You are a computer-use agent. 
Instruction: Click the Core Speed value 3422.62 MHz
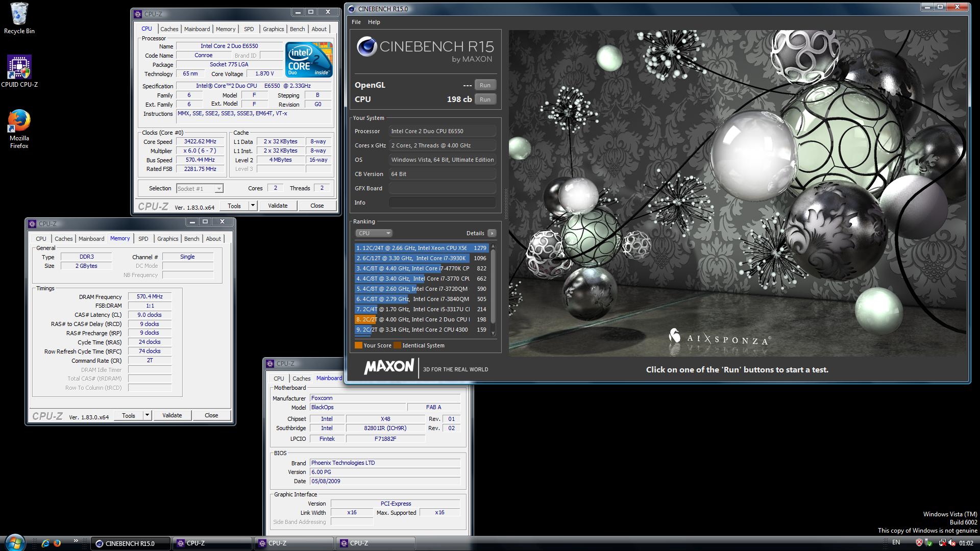200,142
